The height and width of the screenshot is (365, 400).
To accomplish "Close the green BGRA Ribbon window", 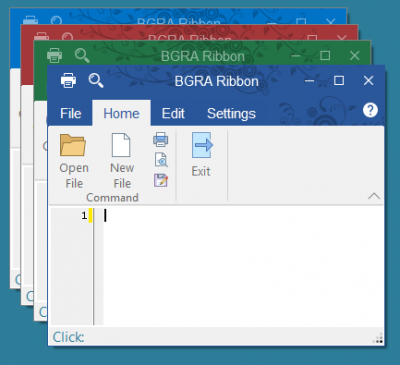I will pos(354,55).
